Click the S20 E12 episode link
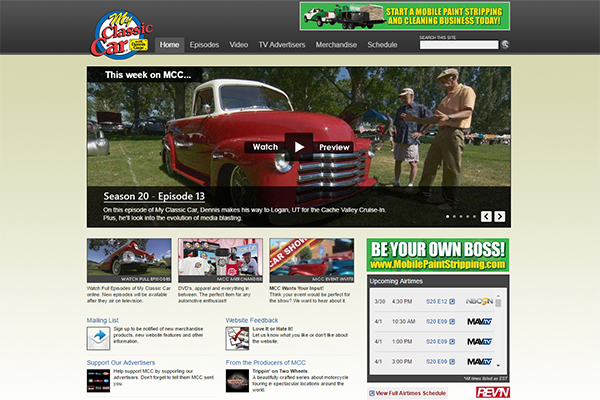The width and height of the screenshot is (600, 400). pyautogui.click(x=437, y=302)
